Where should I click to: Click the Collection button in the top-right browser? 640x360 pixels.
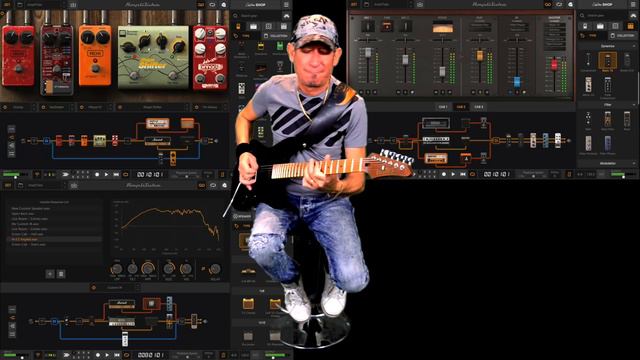pyautogui.click(x=622, y=36)
